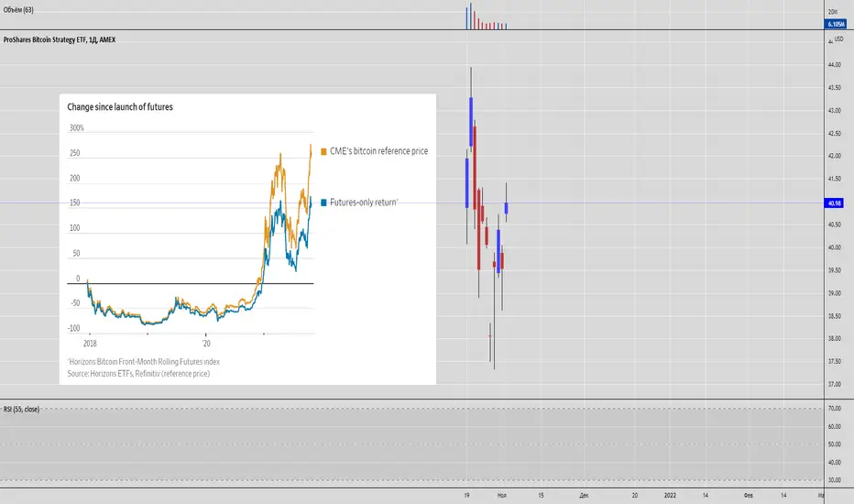854x504 pixels.
Task: Click the '20 year label on inset chart
Action: (206, 344)
